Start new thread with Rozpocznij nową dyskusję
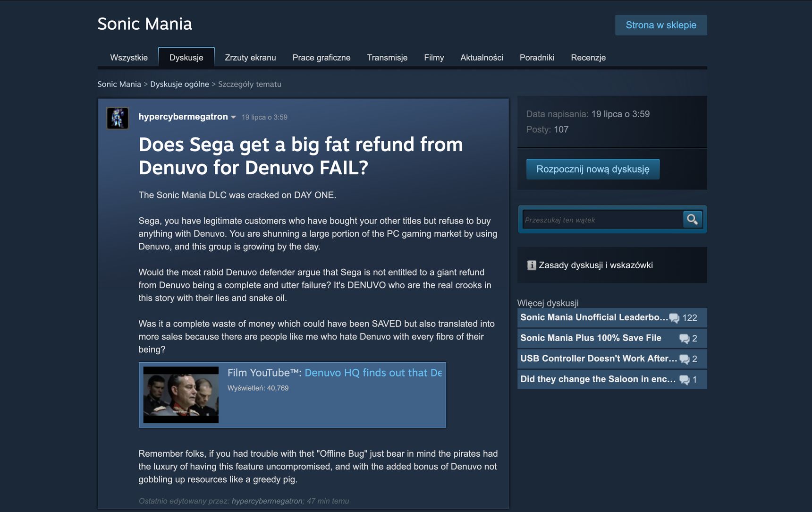The height and width of the screenshot is (512, 812). pyautogui.click(x=593, y=169)
